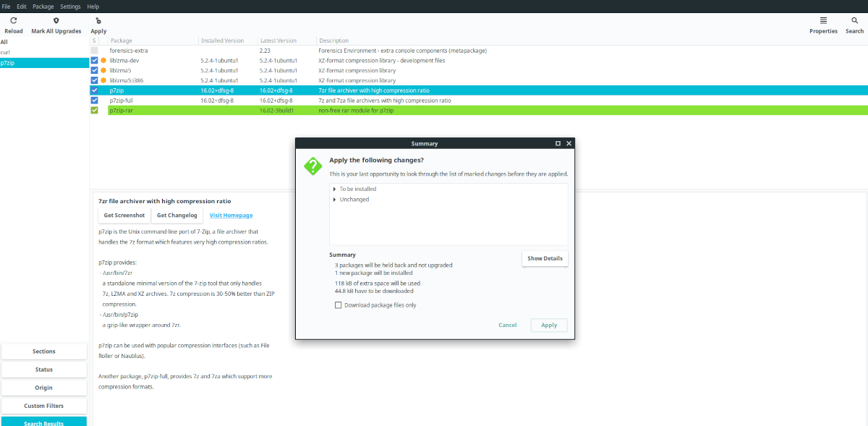Open the Properties toolbar icon
Screen dimensions: 868x426
(823, 21)
